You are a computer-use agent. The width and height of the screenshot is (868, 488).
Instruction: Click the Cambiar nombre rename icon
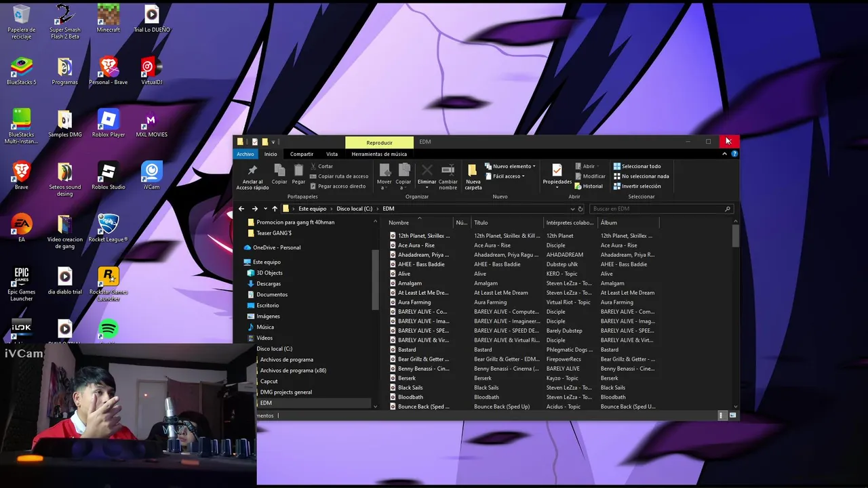pyautogui.click(x=448, y=169)
